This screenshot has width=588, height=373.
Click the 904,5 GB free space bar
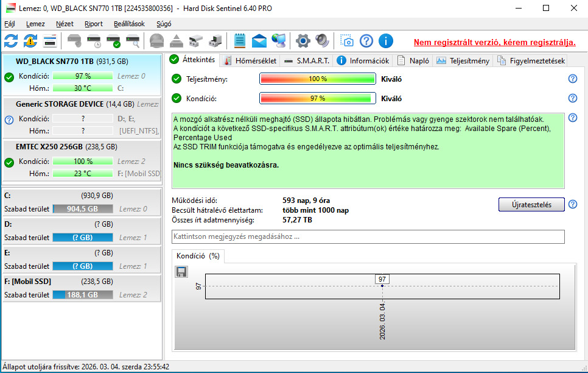coord(83,209)
